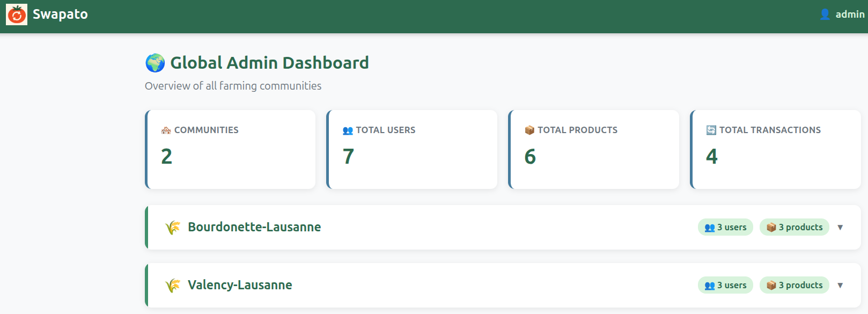
Task: Click the 3 products badge for Valency-Lausanne
Action: click(795, 285)
